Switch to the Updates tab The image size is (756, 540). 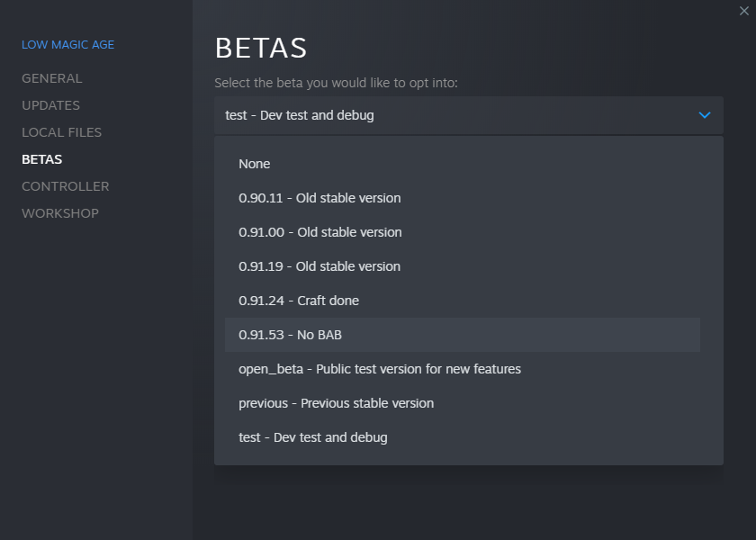50,105
